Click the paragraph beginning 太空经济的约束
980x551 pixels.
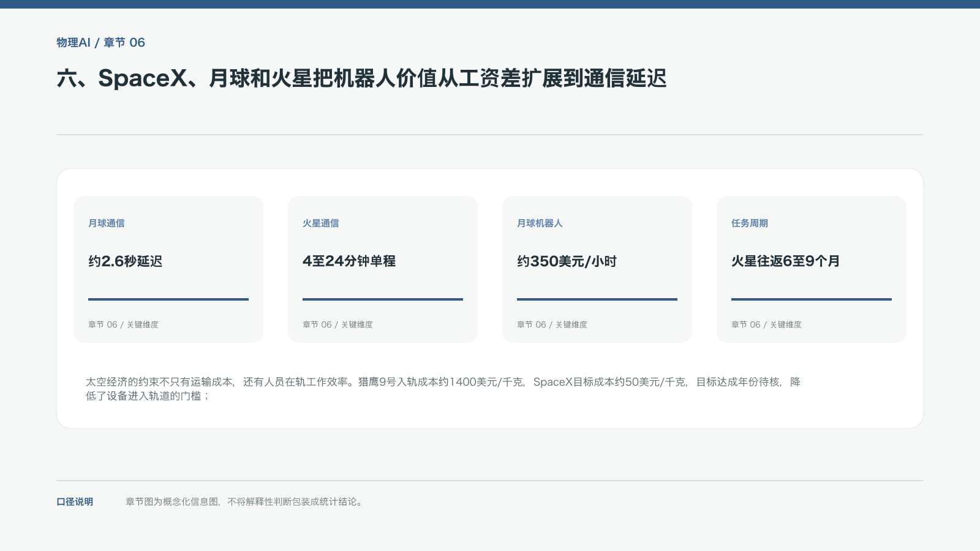[x=443, y=389]
